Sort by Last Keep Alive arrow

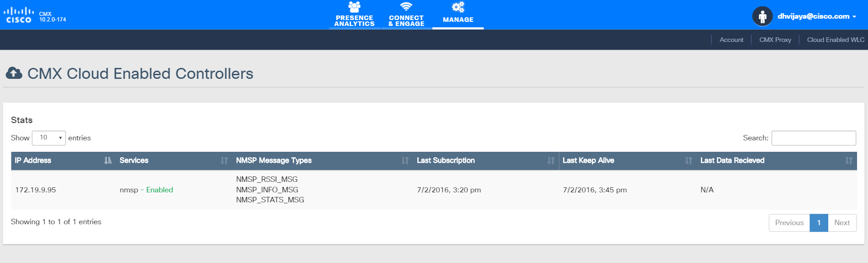[x=689, y=160]
